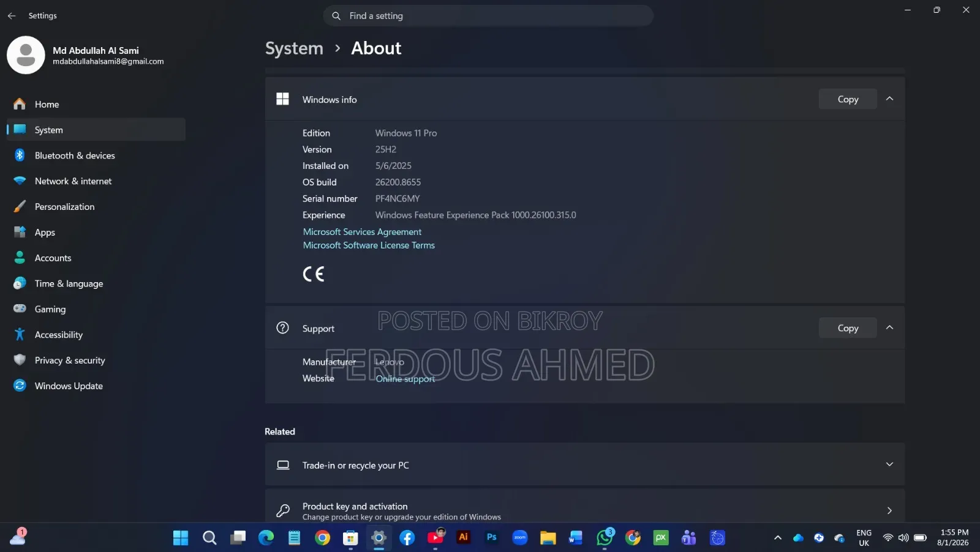Image resolution: width=980 pixels, height=552 pixels.
Task: Switch the ENG UK input language
Action: [x=864, y=538]
